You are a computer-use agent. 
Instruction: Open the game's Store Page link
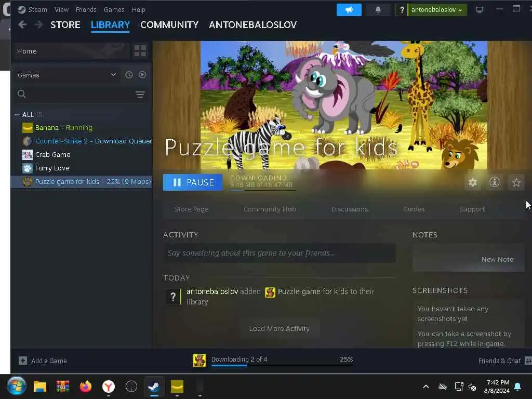point(191,209)
